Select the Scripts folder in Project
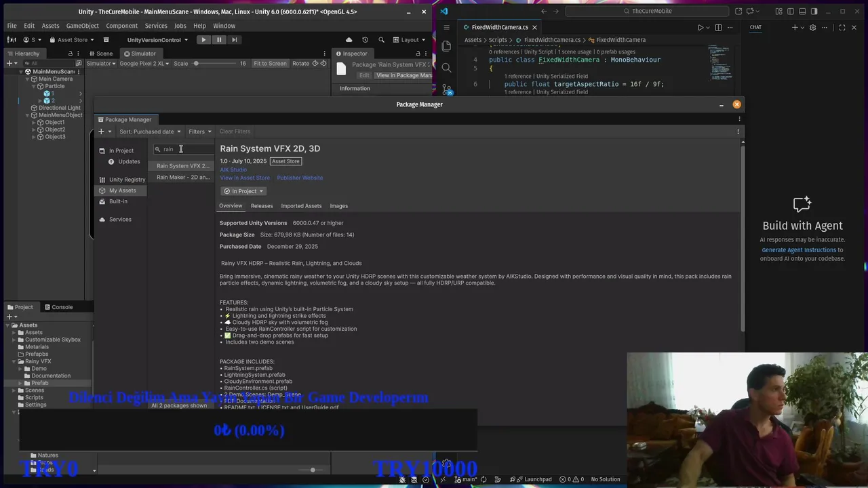Image resolution: width=868 pixels, height=488 pixels. coord(34,398)
